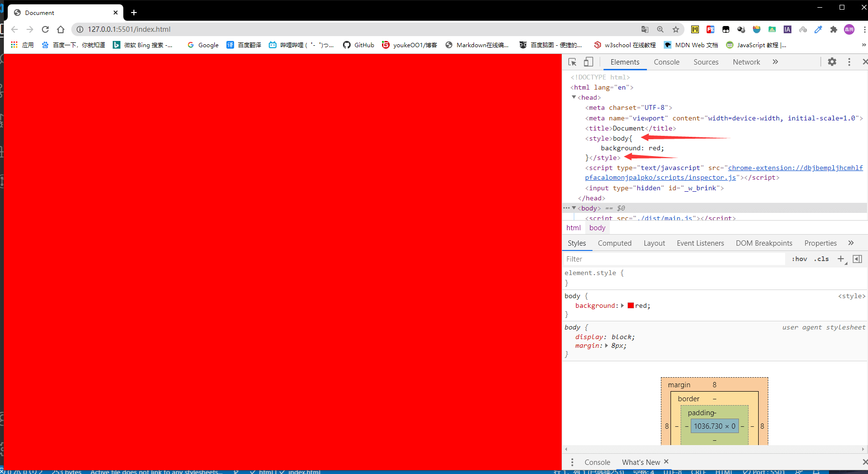Screen dimensions: 868x474
Task: Focus the styles Filter field
Action: point(673,259)
